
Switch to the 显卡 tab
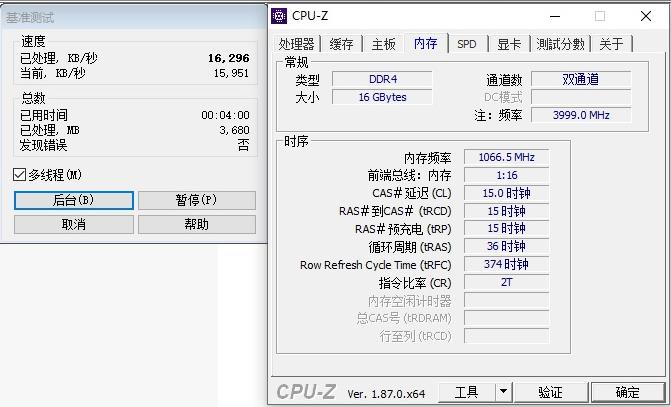(509, 44)
